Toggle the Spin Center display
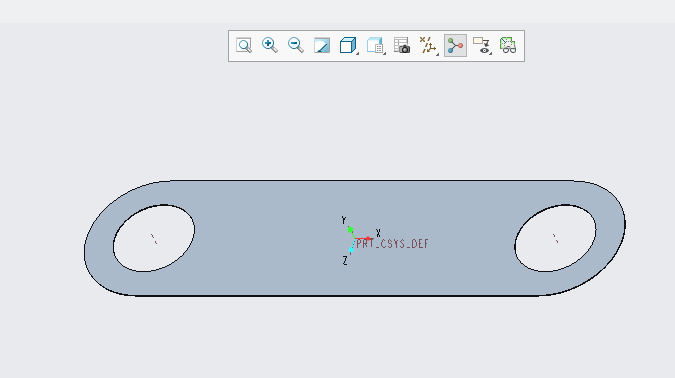Image resolution: width=675 pixels, height=378 pixels. pos(455,46)
